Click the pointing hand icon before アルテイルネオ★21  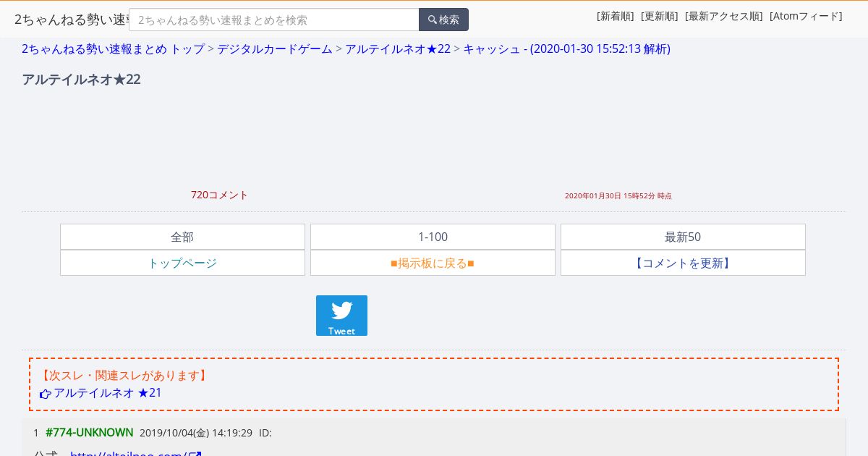coord(46,394)
